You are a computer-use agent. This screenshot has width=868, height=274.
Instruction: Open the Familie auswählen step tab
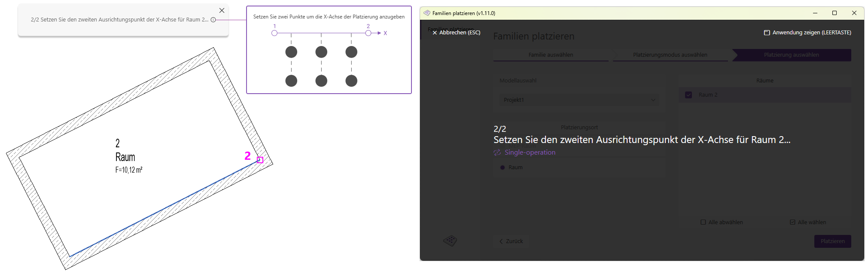pos(551,55)
